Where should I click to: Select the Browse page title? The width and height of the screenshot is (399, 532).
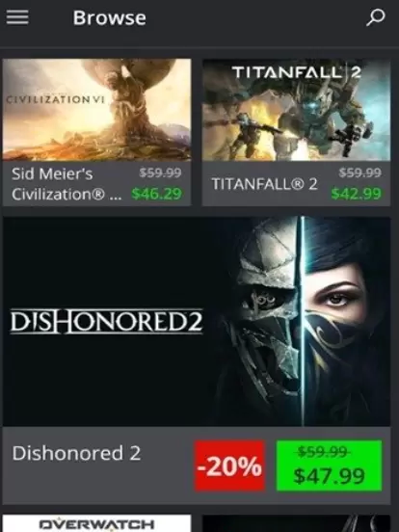click(x=110, y=17)
